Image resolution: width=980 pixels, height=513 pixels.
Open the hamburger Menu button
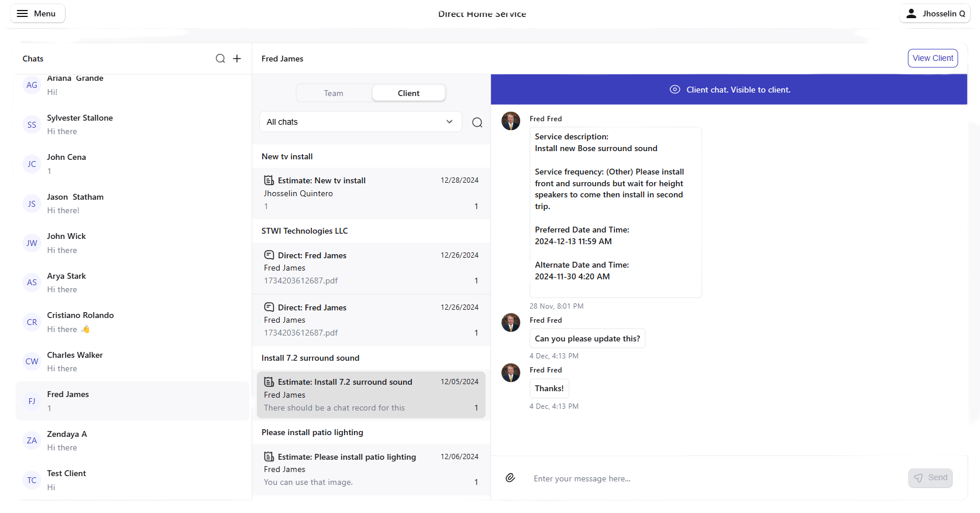click(x=37, y=13)
